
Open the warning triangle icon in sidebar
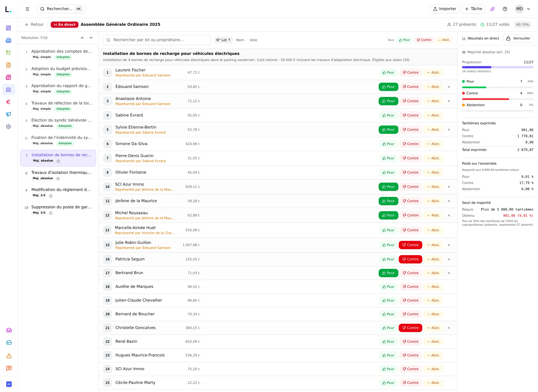(9, 356)
